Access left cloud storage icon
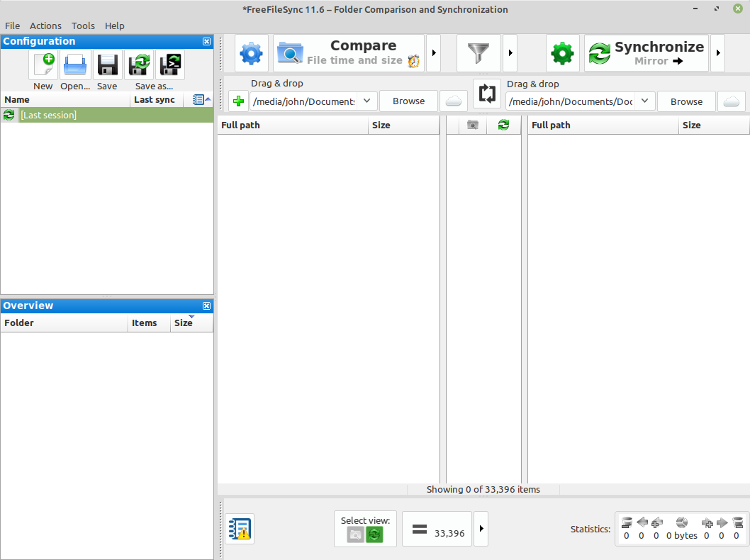The image size is (750, 560). tap(454, 101)
